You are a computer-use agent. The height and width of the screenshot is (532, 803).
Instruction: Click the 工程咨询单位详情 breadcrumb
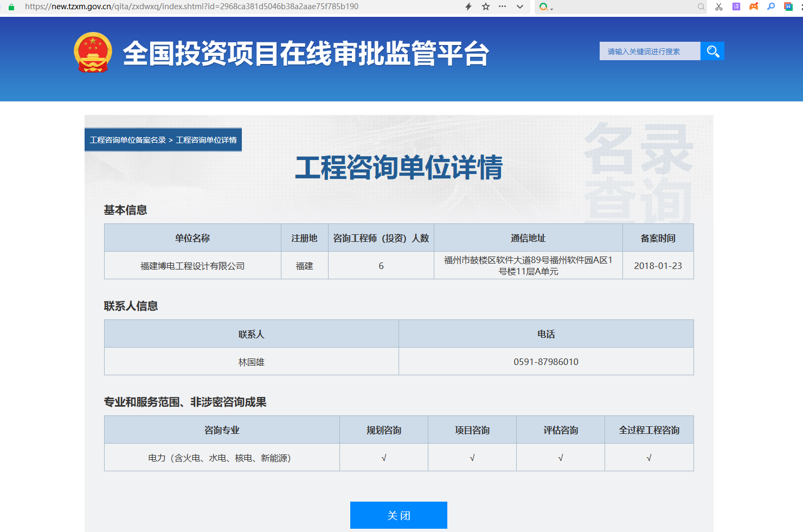(207, 140)
